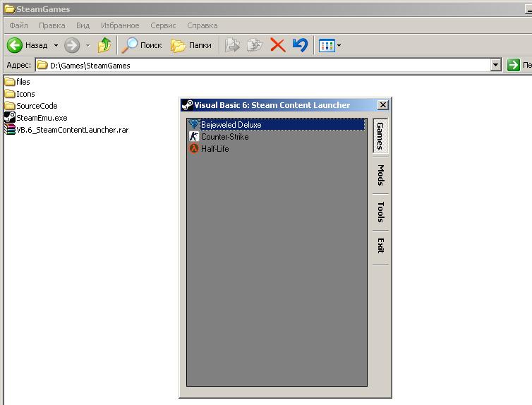This screenshot has height=405, width=532.
Task: Switch to the Mods tab
Action: pos(380,176)
